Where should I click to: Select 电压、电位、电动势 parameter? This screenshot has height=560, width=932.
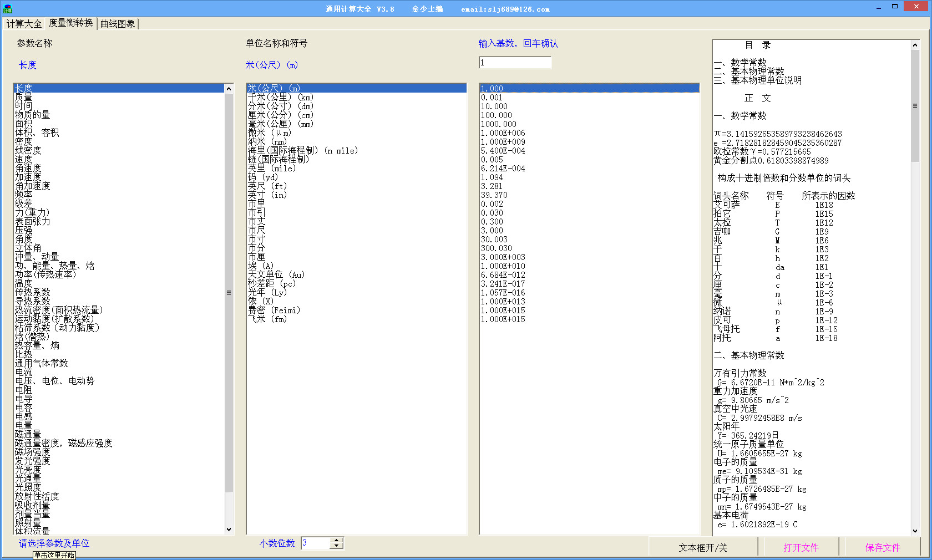point(119,381)
